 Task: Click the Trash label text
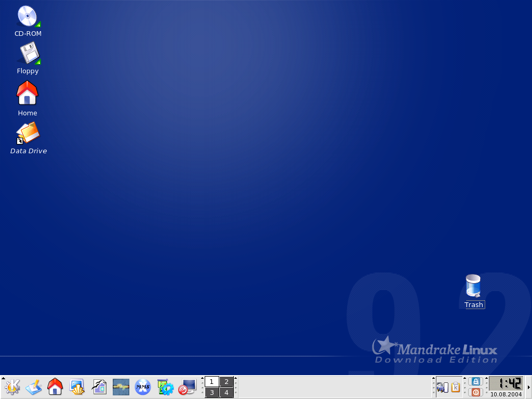(474, 304)
